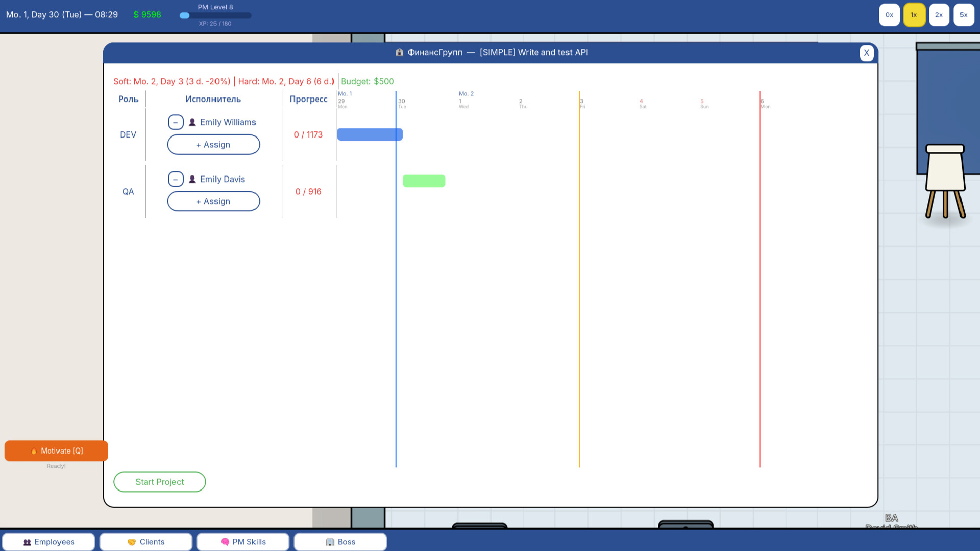The height and width of the screenshot is (551, 980).
Task: Select the Boss menu item
Action: [x=340, y=542]
